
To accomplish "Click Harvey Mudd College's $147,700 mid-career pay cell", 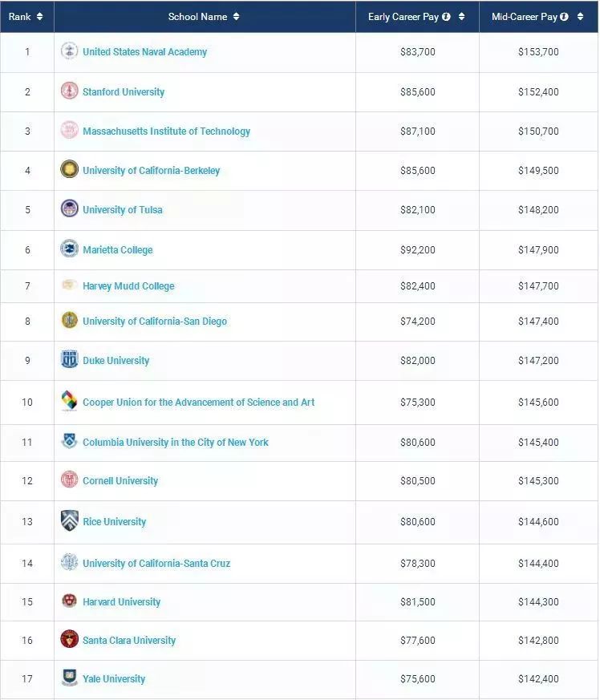I will click(538, 286).
